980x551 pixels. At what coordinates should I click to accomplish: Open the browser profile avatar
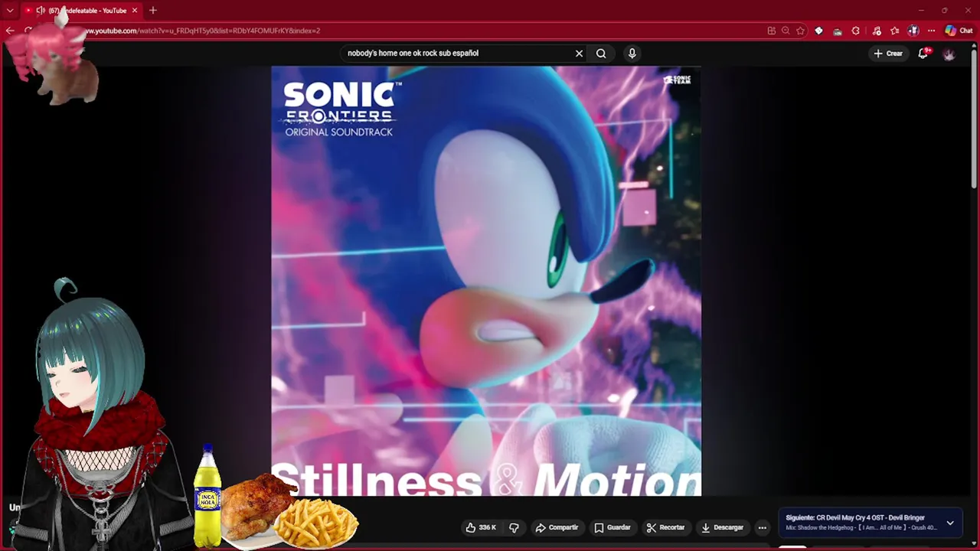coord(913,31)
